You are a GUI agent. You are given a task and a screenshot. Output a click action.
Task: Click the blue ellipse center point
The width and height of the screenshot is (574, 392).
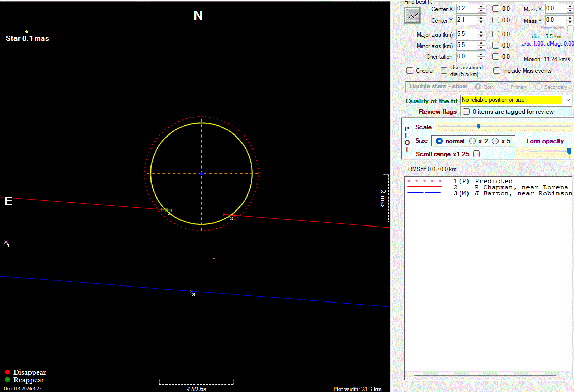coord(201,173)
